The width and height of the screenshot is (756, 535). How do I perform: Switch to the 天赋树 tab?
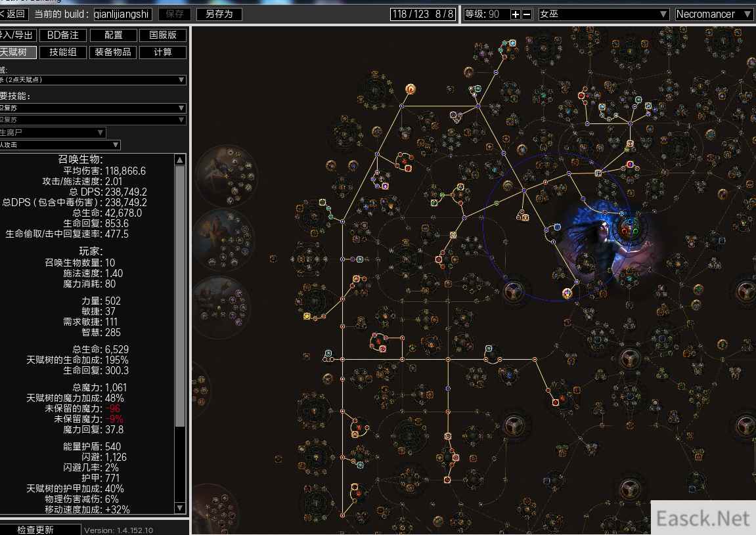click(x=18, y=52)
